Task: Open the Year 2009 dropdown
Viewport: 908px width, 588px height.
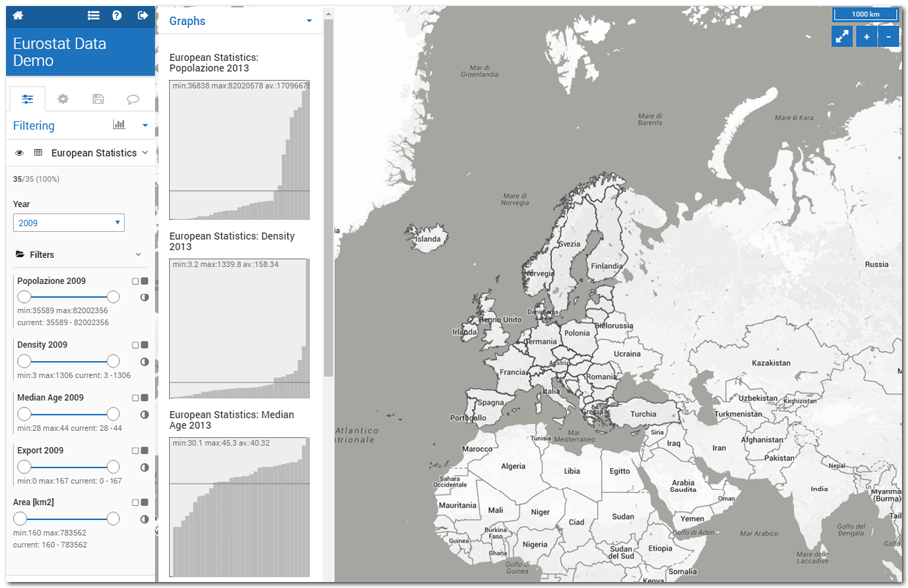Action: [x=69, y=223]
